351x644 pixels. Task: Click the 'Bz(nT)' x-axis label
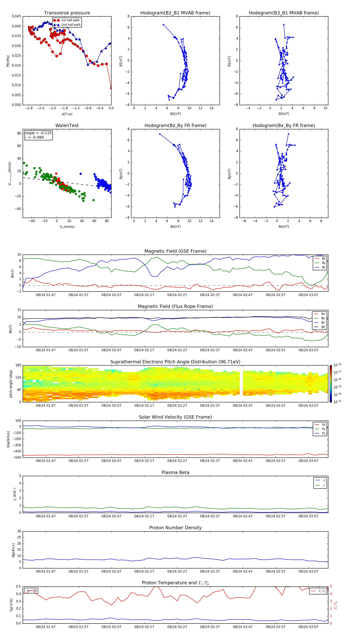(175, 227)
